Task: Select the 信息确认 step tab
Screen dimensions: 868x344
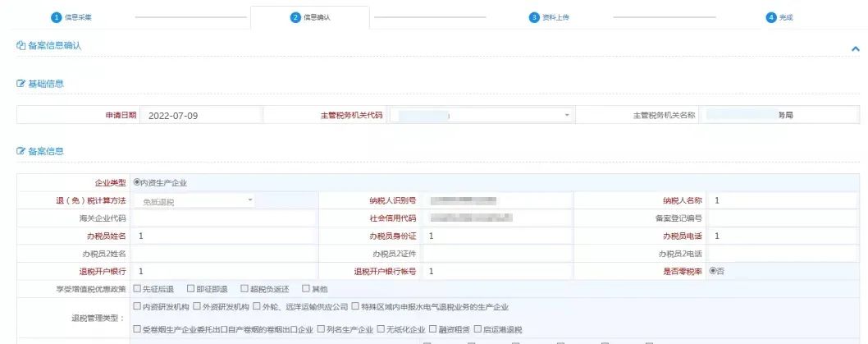Action: (310, 17)
